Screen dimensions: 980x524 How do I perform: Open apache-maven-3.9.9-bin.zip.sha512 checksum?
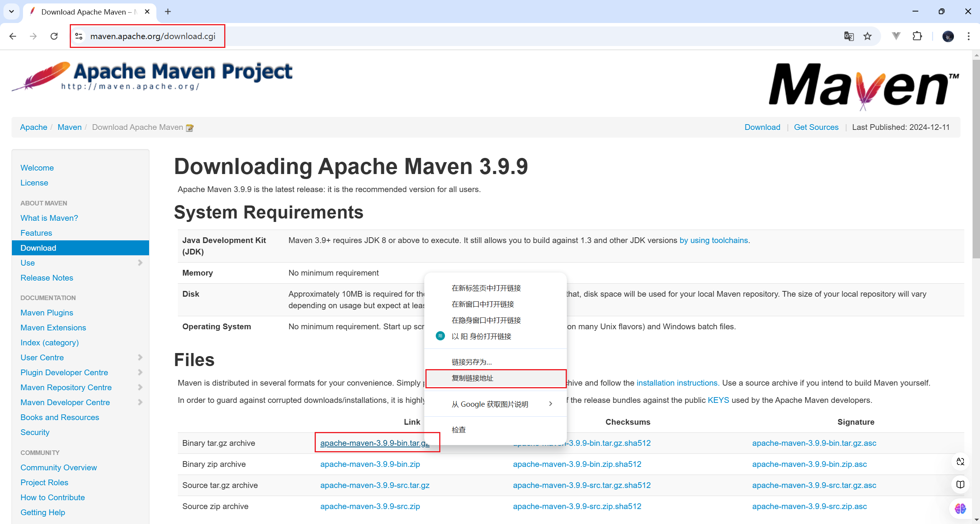click(577, 464)
